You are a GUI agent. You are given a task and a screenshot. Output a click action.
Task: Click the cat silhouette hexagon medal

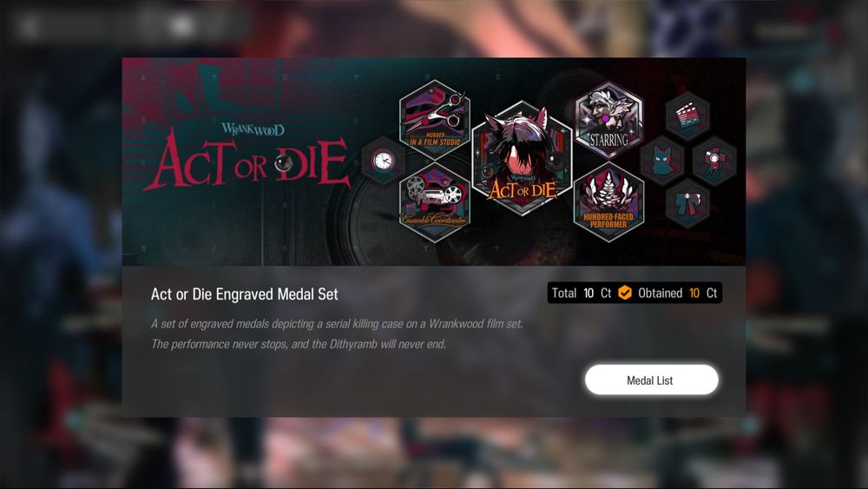coord(662,162)
